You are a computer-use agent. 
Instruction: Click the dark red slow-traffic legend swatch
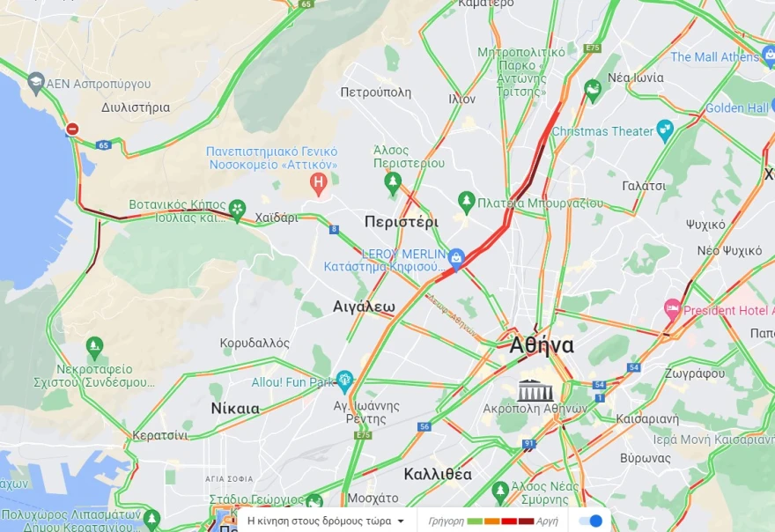pos(526,521)
